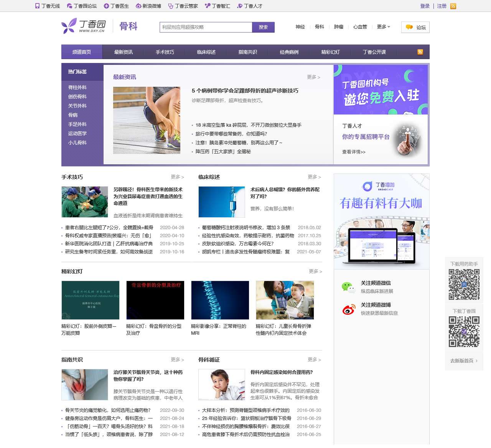Open the surgery photo thumbnail in 手术技巧

[85, 202]
